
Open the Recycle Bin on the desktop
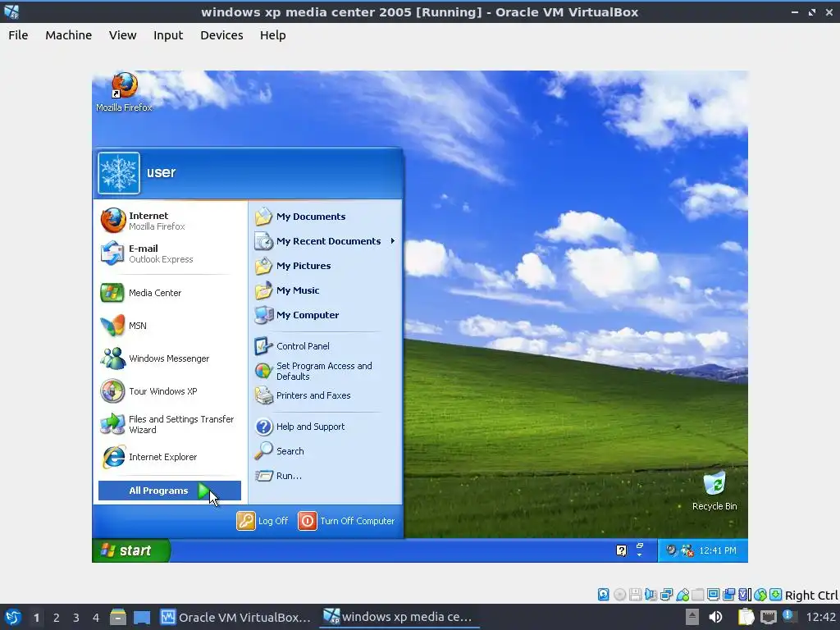point(714,491)
